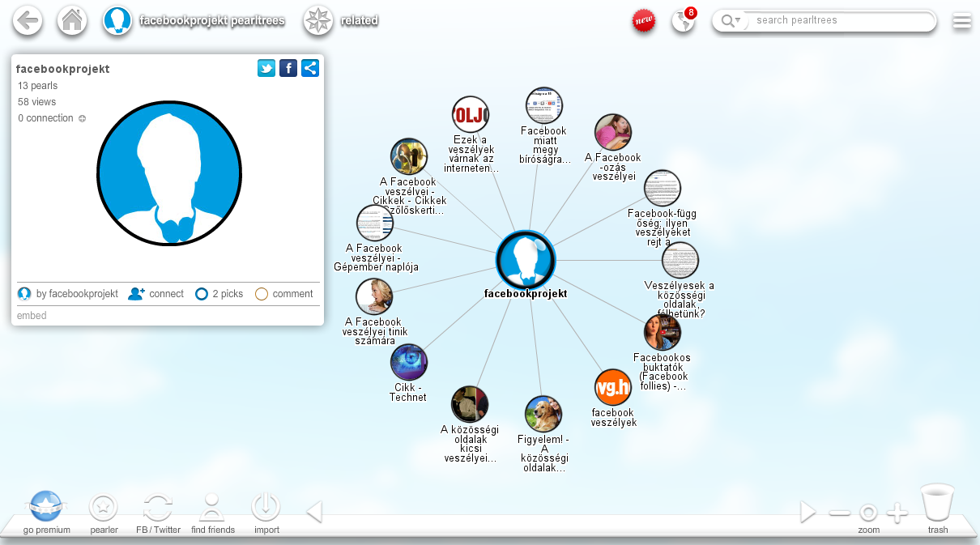Open the 'Facebook miatt megy bíróságra' pearl

tap(544, 106)
